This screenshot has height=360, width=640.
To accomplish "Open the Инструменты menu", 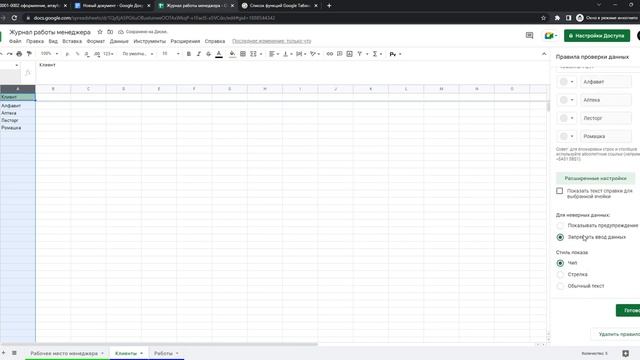I will click(149, 41).
